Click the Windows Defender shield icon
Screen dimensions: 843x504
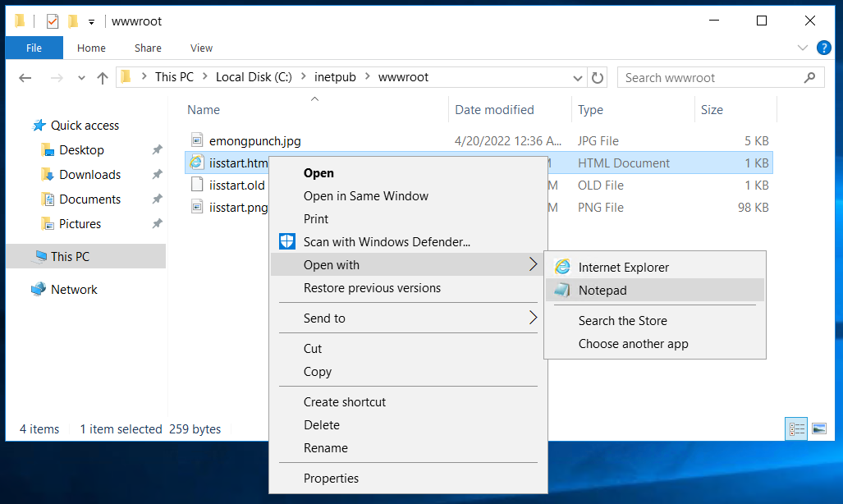pyautogui.click(x=287, y=241)
